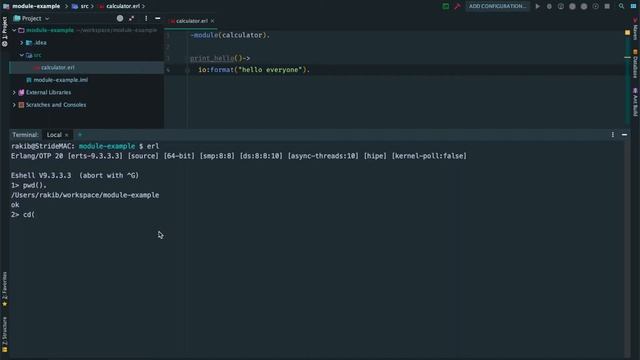Viewport: 640px width, 360px height.
Task: Click the Terminal panel label
Action: click(x=25, y=135)
